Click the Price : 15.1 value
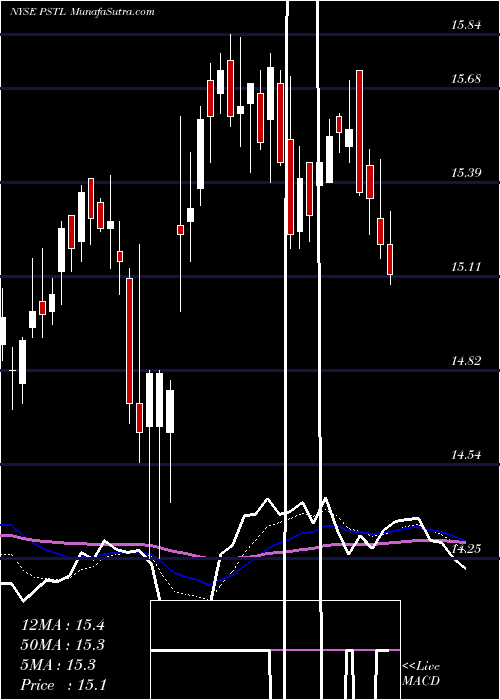Screen dimensions: 500x700 click(64, 685)
